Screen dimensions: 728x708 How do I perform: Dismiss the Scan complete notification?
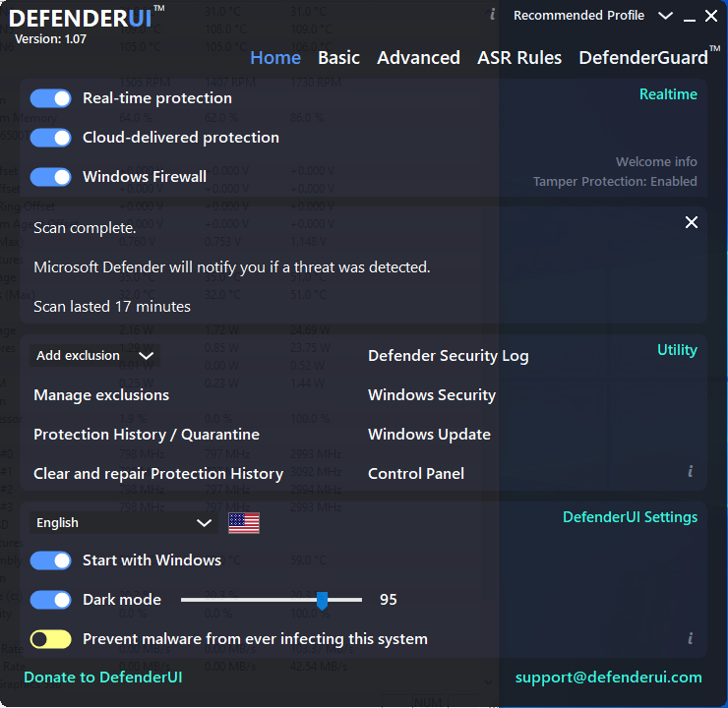(692, 222)
